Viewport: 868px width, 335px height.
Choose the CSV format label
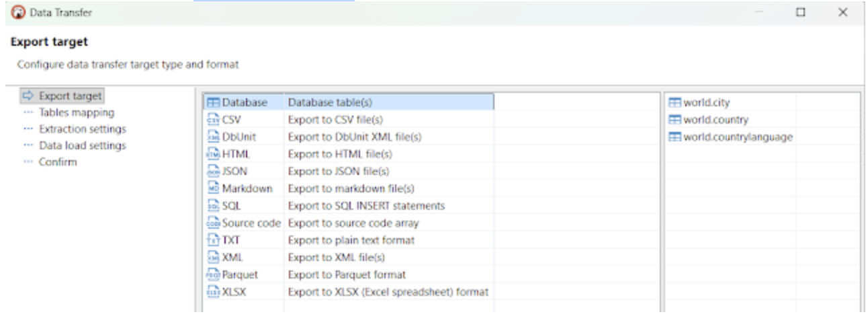click(x=231, y=120)
